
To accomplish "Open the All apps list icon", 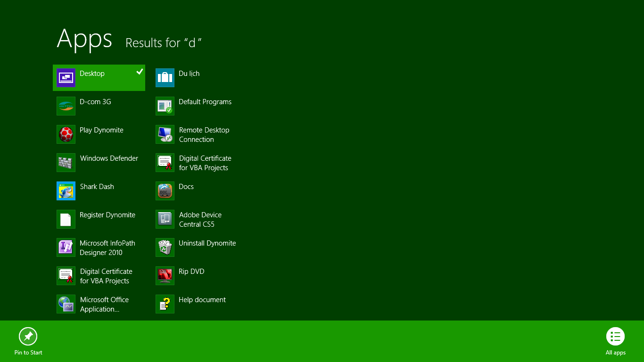I will [615, 337].
